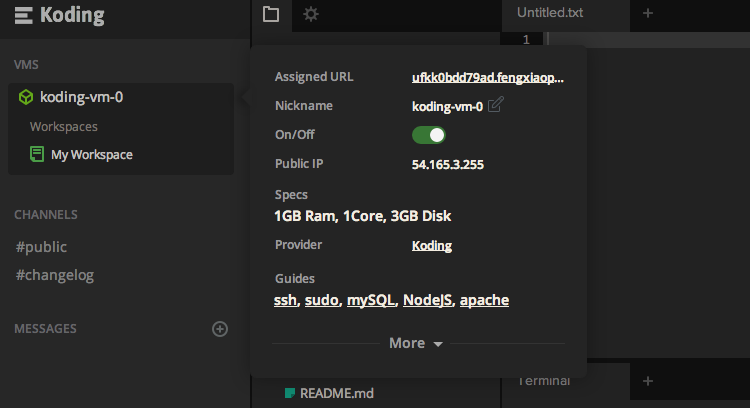The image size is (750, 408).
Task: Open the #public channel
Action: point(41,247)
